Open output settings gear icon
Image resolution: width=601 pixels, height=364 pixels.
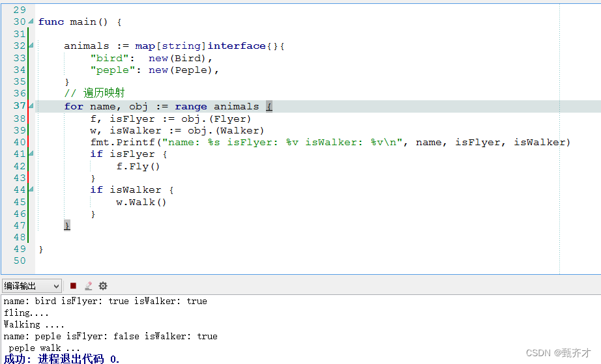[x=103, y=286]
